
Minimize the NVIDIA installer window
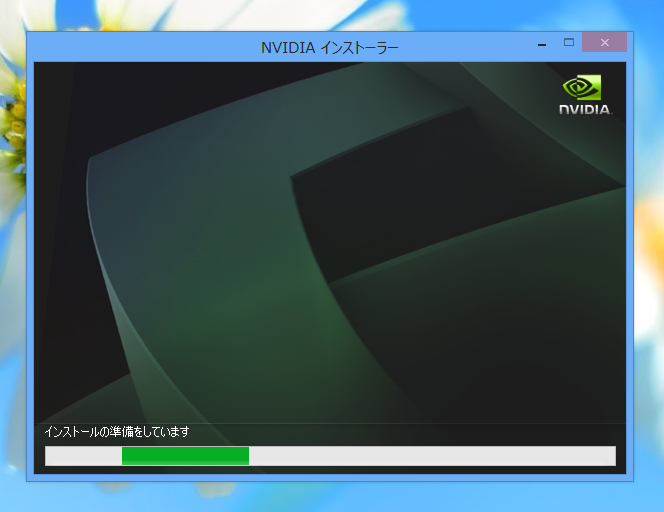(542, 43)
